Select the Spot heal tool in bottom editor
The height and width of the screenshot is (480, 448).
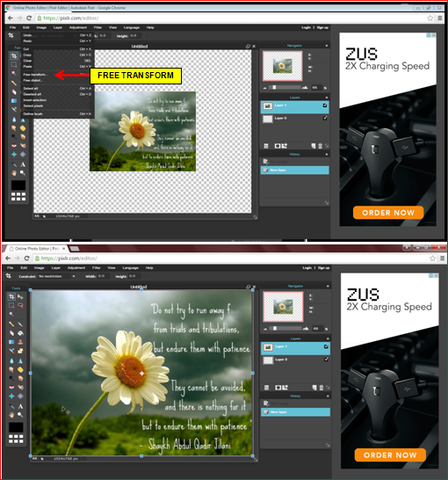click(20, 387)
